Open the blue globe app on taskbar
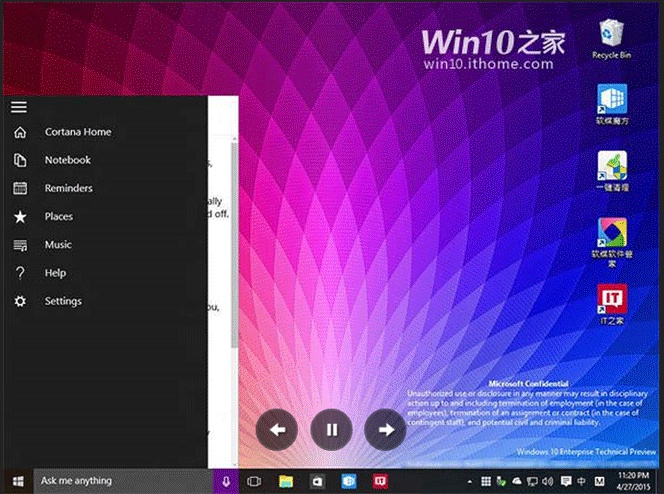This screenshot has width=664, height=494. (349, 481)
